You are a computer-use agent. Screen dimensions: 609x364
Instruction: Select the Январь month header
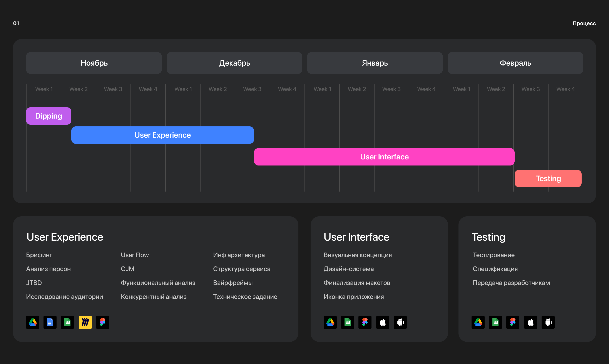pos(375,63)
